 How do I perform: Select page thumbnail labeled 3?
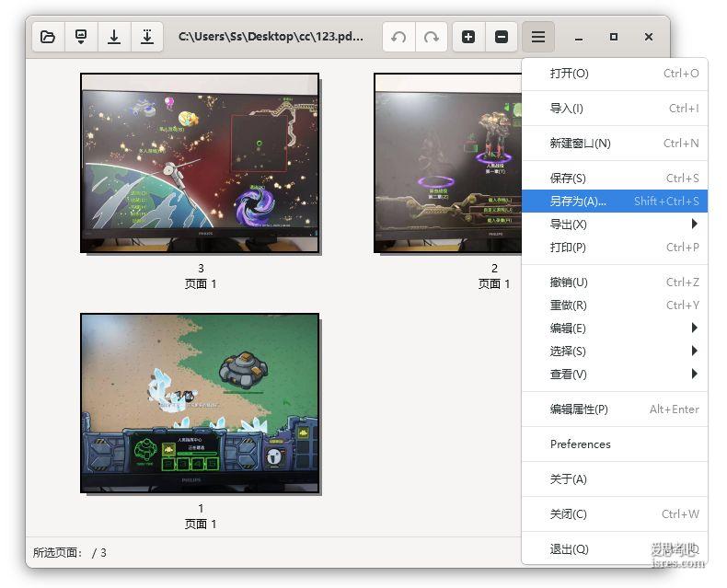pyautogui.click(x=200, y=163)
